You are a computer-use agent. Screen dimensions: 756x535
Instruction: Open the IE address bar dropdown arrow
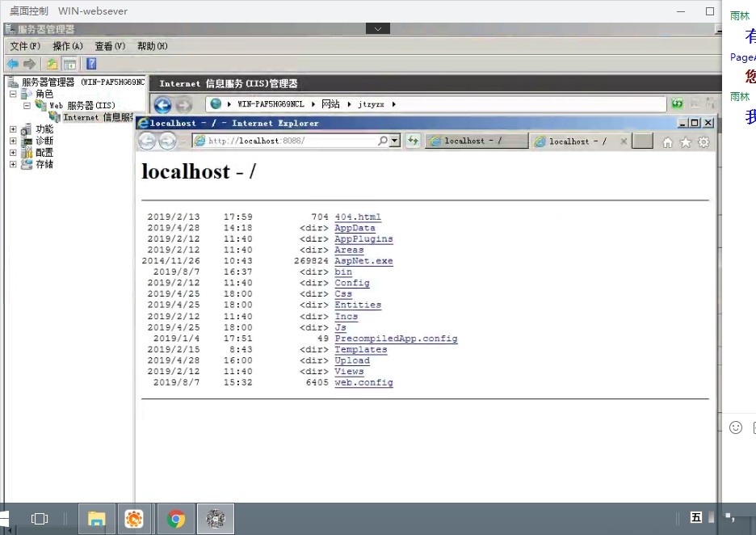(395, 141)
